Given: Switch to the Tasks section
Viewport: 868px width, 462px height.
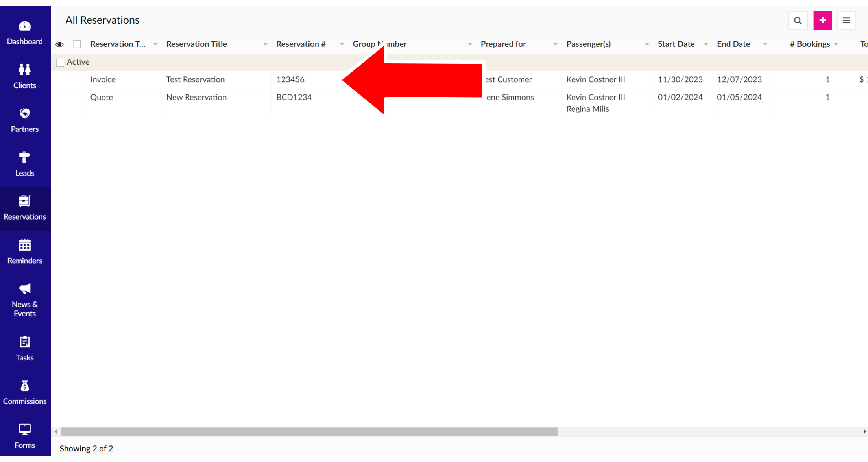Looking at the screenshot, I should point(24,348).
